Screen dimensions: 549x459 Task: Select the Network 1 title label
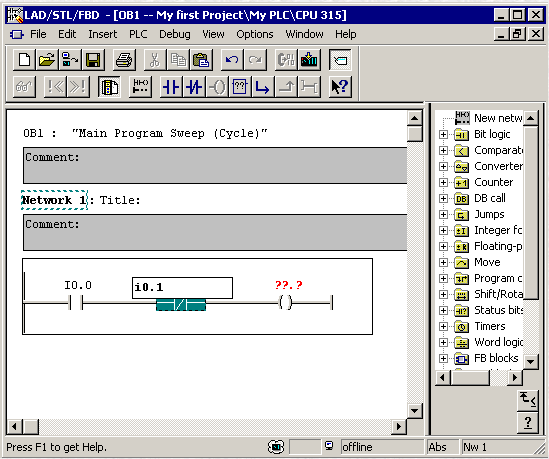(54, 200)
